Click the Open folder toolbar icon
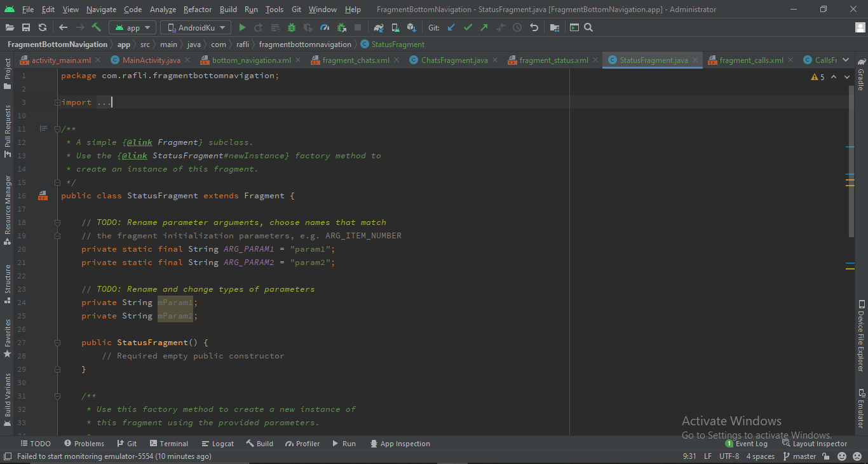This screenshot has width=868, height=464. pos(10,27)
